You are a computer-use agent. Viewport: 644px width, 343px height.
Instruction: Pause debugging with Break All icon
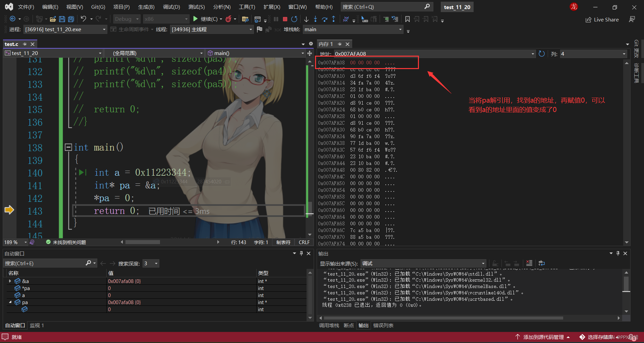[276, 19]
